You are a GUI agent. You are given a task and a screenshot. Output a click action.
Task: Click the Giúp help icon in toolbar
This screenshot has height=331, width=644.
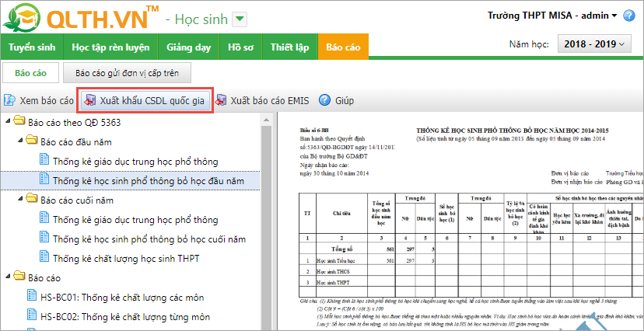324,100
